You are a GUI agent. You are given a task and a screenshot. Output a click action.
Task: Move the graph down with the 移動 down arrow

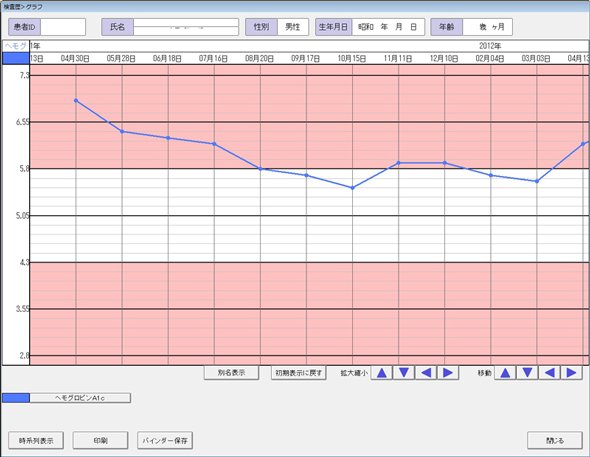coord(527,373)
